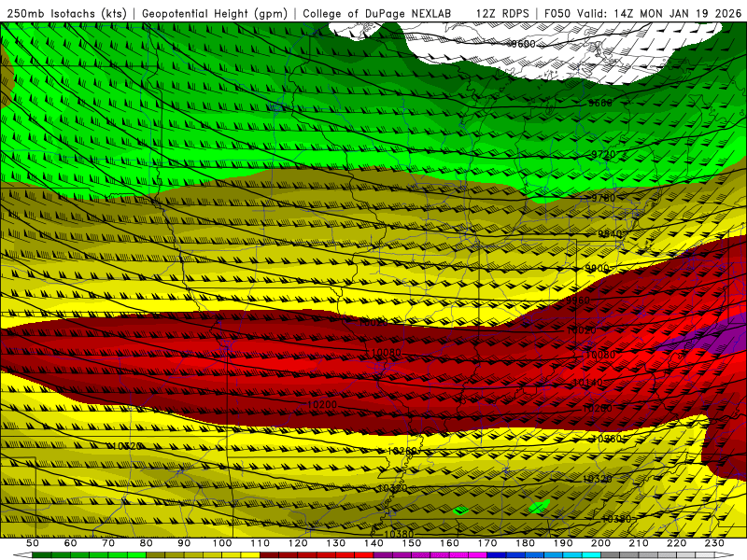Click the 70 value on the color scale
Screen dimensions: 747x560
click(108, 543)
